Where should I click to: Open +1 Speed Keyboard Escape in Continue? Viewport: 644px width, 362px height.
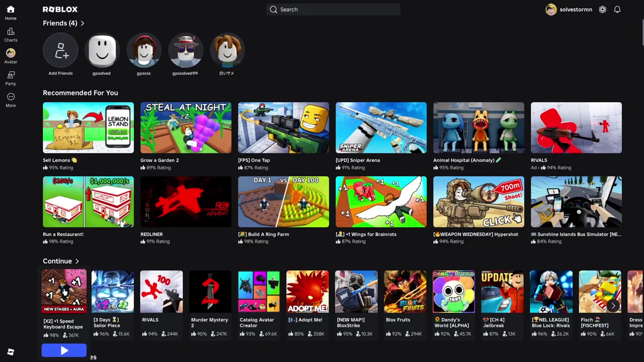pos(64,291)
